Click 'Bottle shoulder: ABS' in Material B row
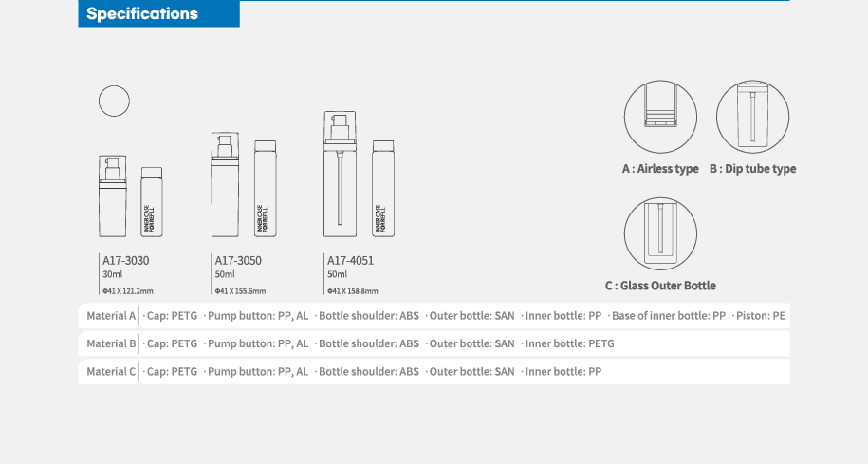868x464 pixels. point(367,343)
